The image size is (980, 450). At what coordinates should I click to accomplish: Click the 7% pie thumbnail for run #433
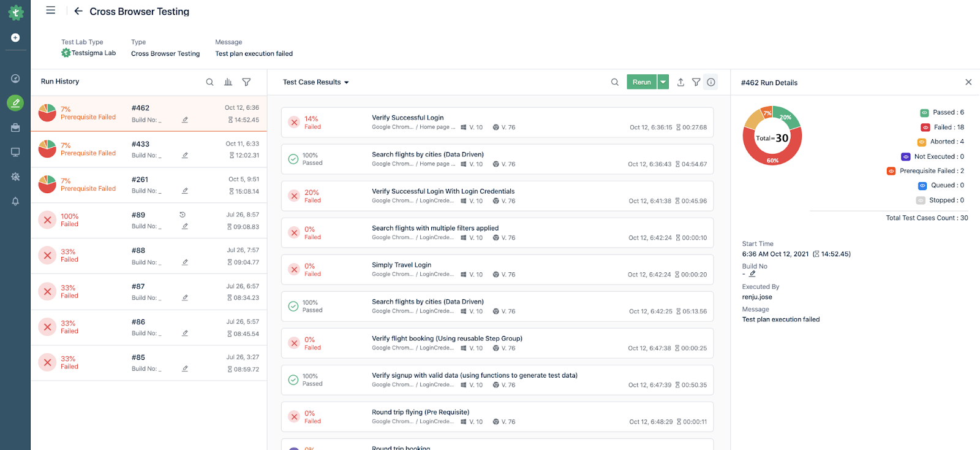click(x=47, y=149)
